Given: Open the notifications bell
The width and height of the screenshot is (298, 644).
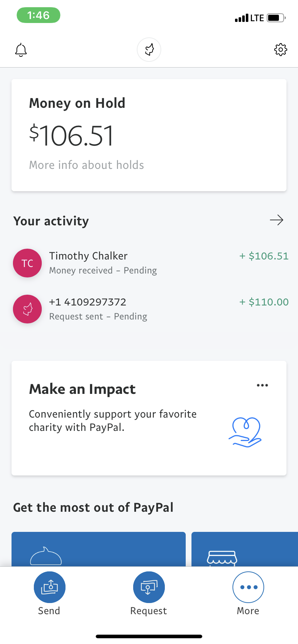Looking at the screenshot, I should coord(21,50).
